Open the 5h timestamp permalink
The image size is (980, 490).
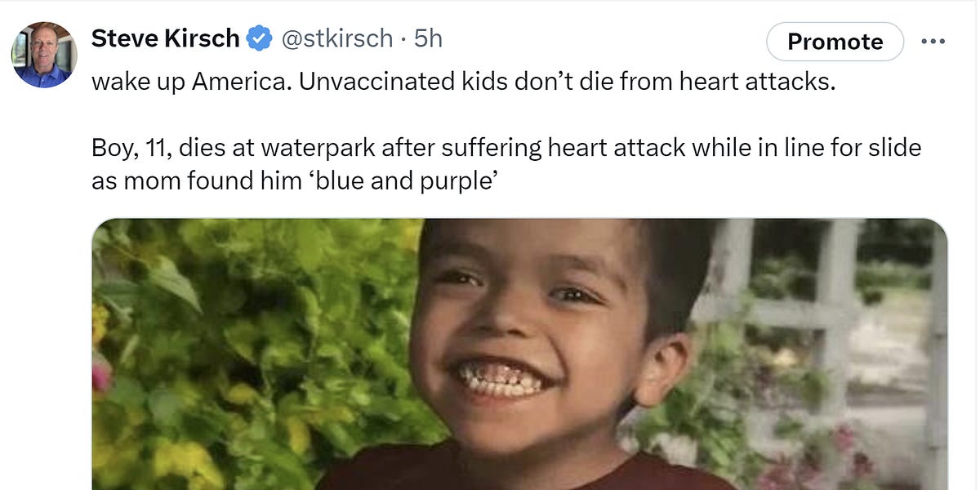(x=428, y=38)
